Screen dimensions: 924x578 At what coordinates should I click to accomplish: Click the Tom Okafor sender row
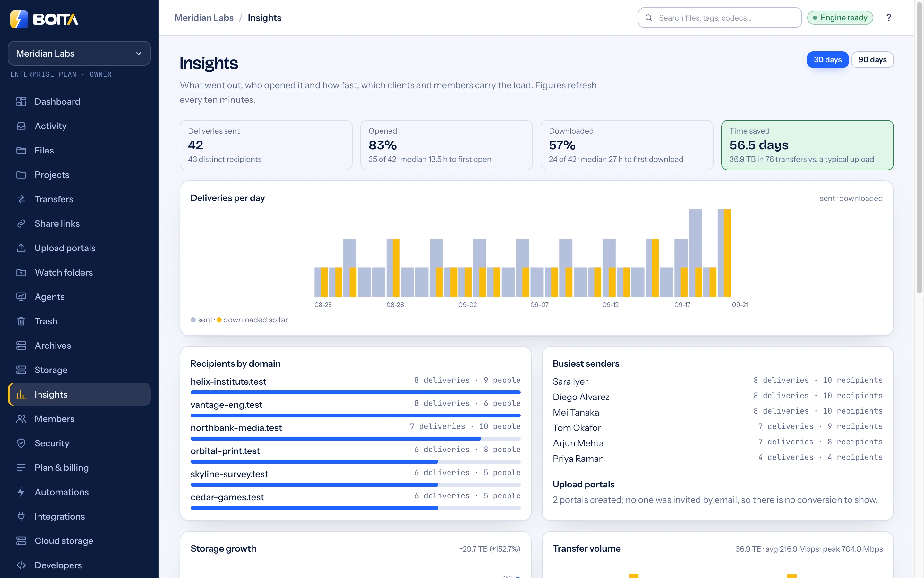[x=717, y=427]
